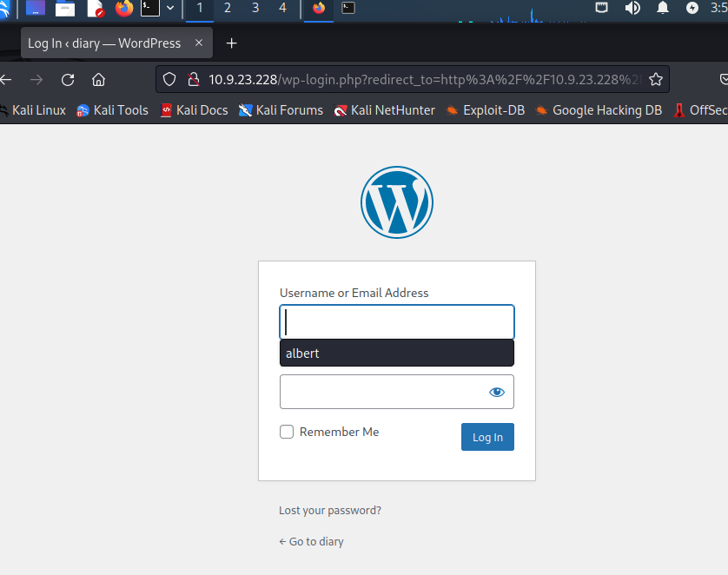Click the Log In button
Viewport: 728px width, 575px height.
(x=487, y=437)
